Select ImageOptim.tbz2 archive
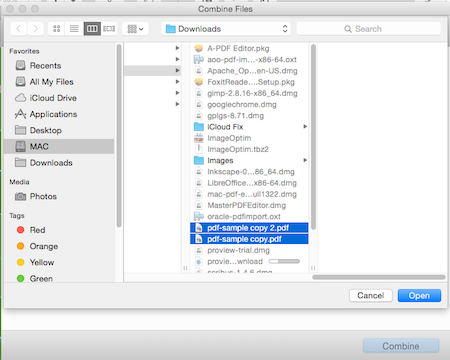Image resolution: width=450 pixels, height=360 pixels. click(249, 149)
